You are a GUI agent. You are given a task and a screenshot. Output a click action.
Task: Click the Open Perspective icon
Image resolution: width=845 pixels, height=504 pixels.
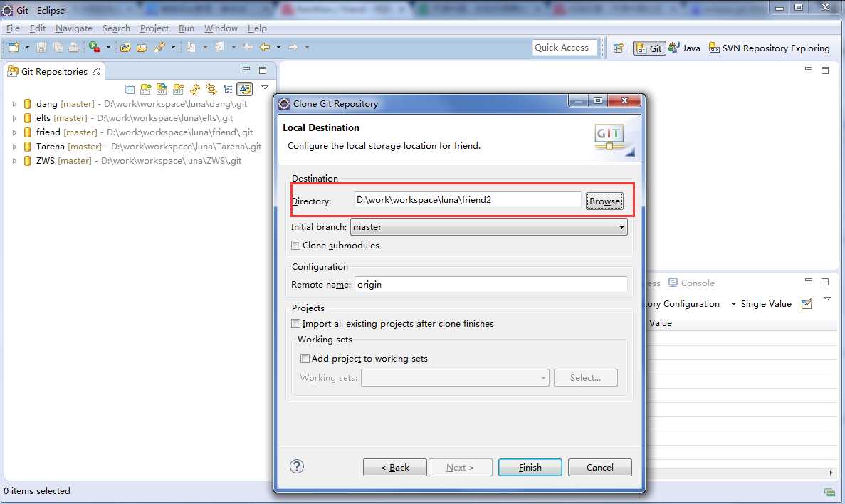tap(618, 48)
